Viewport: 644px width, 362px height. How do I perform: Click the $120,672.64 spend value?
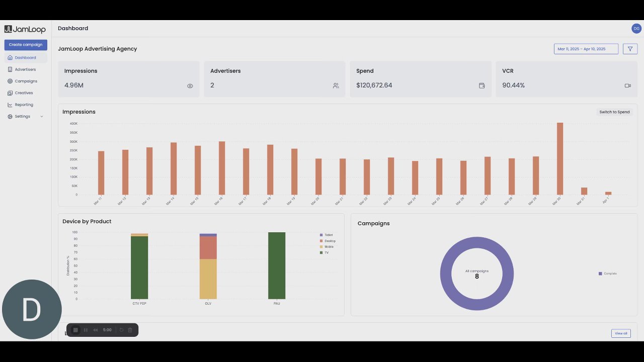click(374, 85)
